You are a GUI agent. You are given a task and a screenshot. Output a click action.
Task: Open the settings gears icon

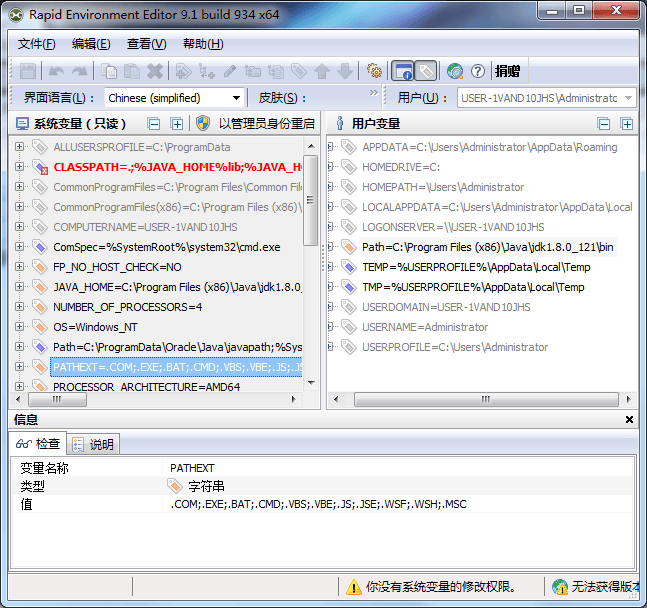point(374,71)
